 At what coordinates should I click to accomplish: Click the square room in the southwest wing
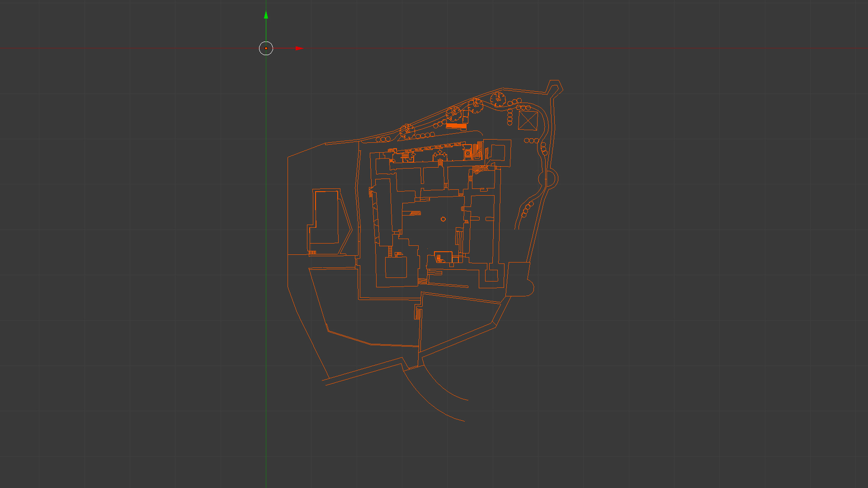coord(396,267)
